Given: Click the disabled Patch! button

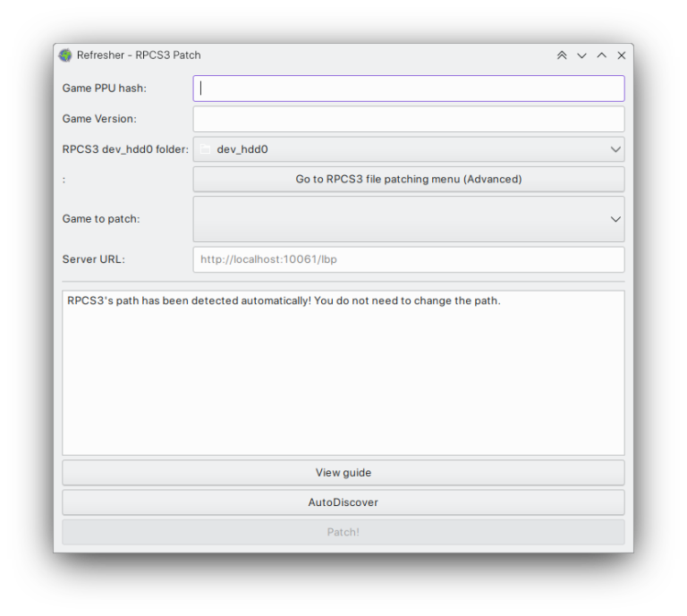Looking at the screenshot, I should pyautogui.click(x=343, y=532).
